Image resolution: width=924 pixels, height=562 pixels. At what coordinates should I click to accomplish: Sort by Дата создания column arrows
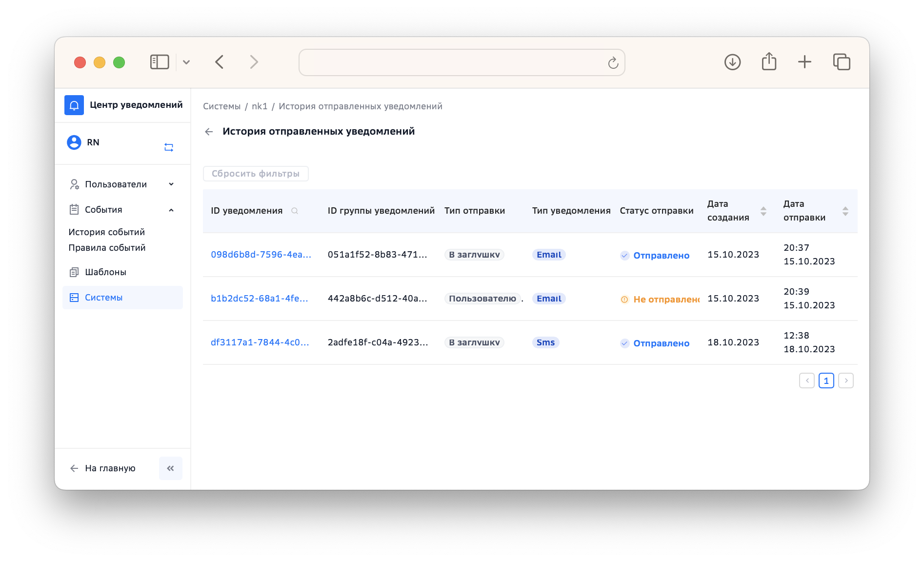pos(763,211)
